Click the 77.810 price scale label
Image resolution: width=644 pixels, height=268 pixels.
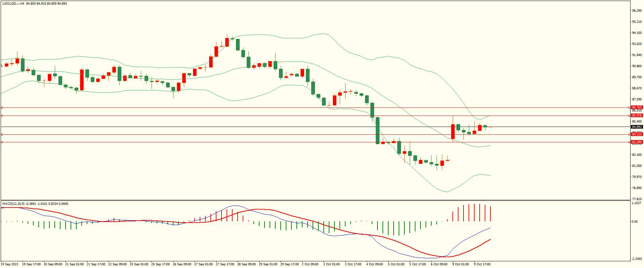(x=637, y=199)
